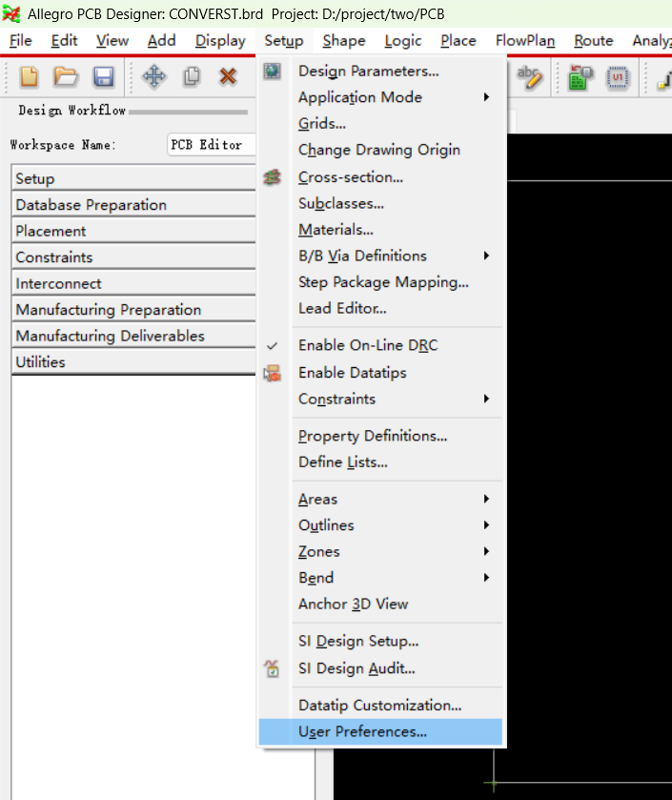Open the Add menu
This screenshot has height=800, width=672.
162,40
